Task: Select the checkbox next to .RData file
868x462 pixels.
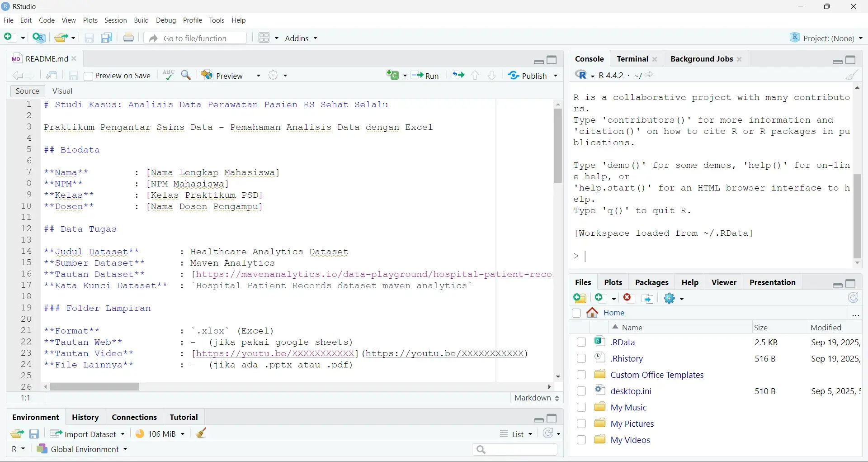Action: pyautogui.click(x=581, y=342)
